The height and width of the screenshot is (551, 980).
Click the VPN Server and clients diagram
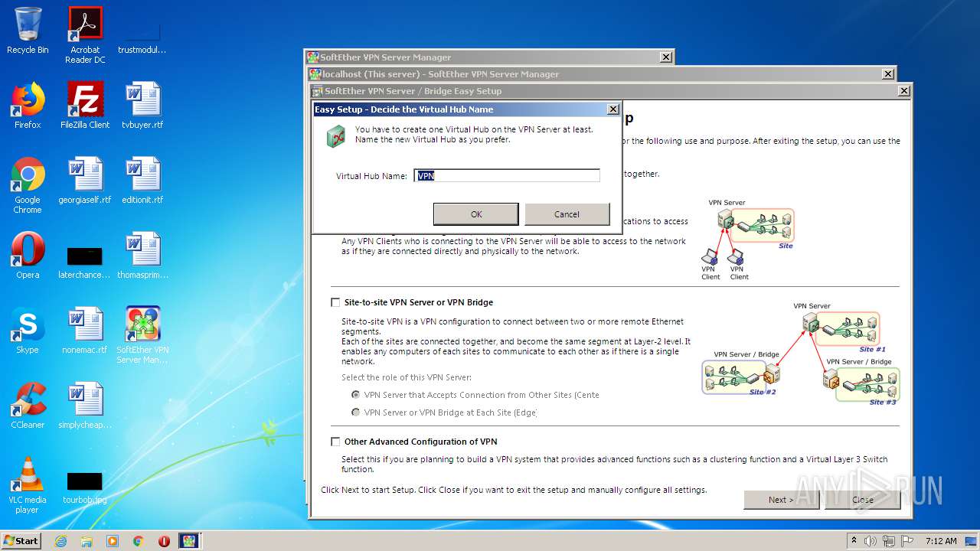(x=747, y=240)
